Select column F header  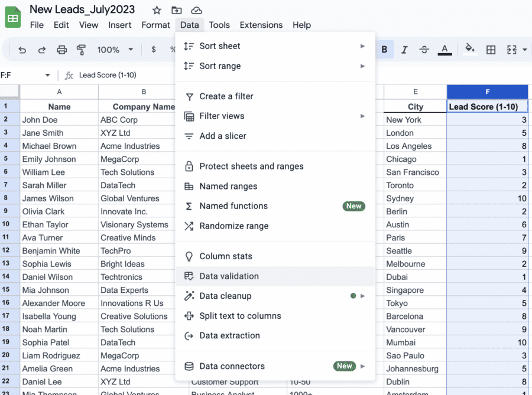487,92
